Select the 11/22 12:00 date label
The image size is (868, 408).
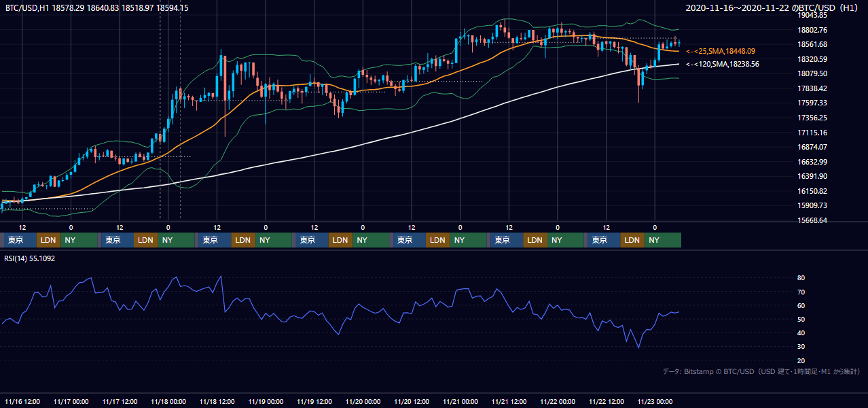pyautogui.click(x=607, y=402)
